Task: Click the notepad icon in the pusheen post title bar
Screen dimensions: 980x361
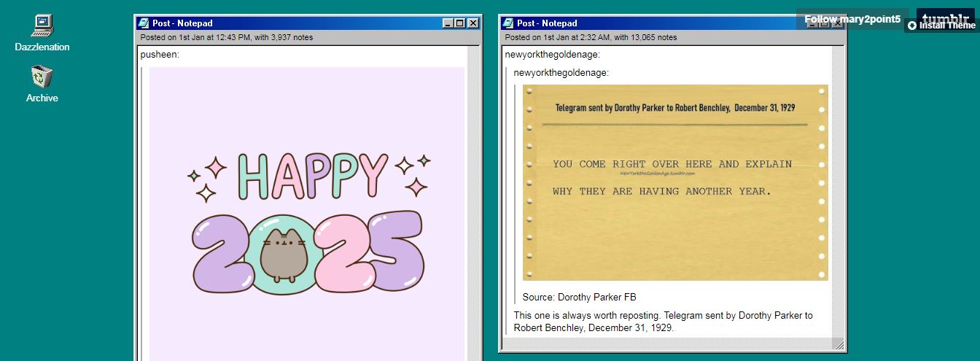Action: pos(144,23)
